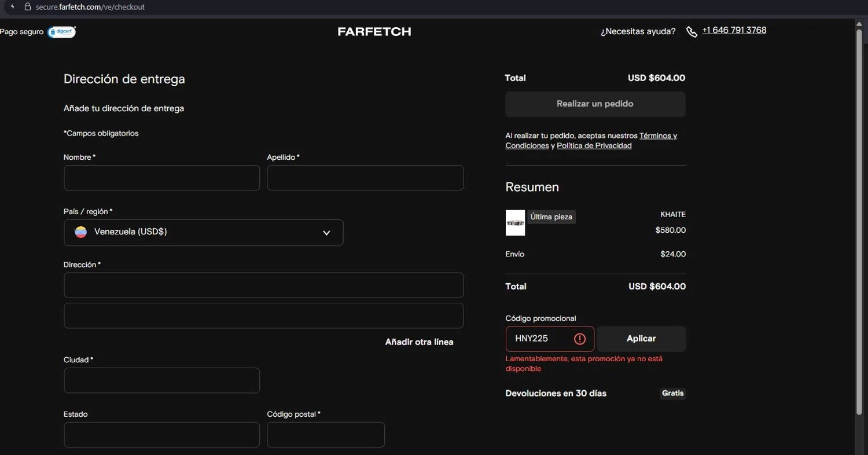
Task: Open Política de Privacidad link
Action: [594, 146]
